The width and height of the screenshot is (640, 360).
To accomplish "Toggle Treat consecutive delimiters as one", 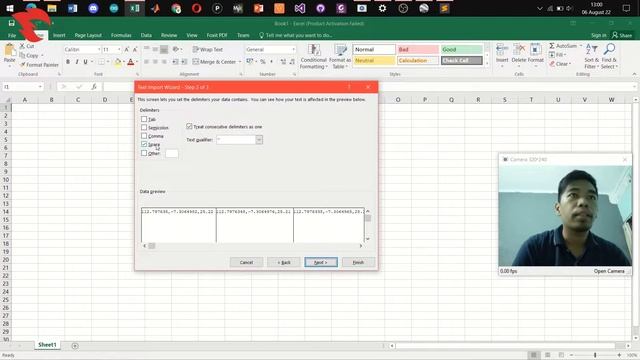I will tap(189, 127).
